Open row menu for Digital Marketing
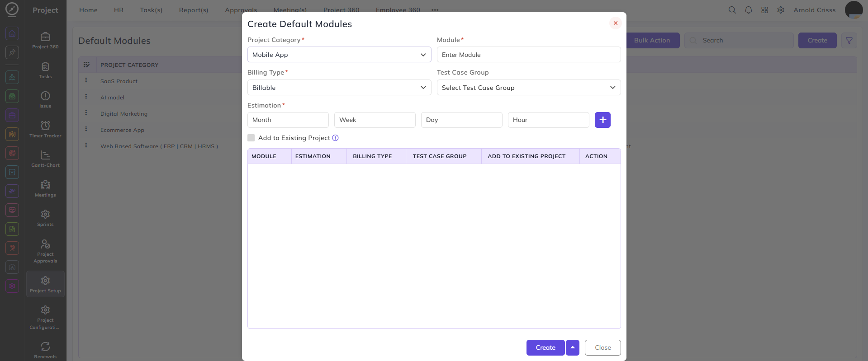This screenshot has height=361, width=868. coord(86,113)
